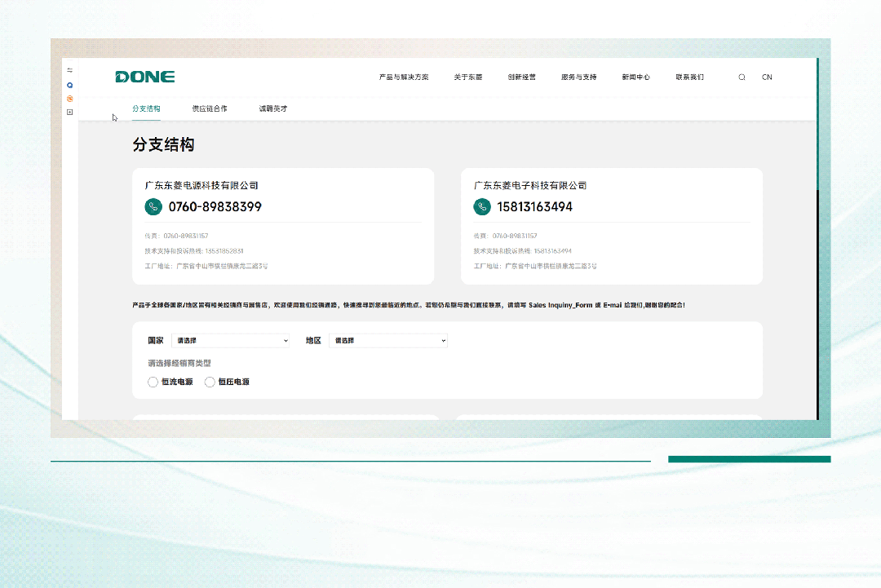The image size is (881, 588).
Task: Open the CN language selector
Action: pyautogui.click(x=767, y=77)
